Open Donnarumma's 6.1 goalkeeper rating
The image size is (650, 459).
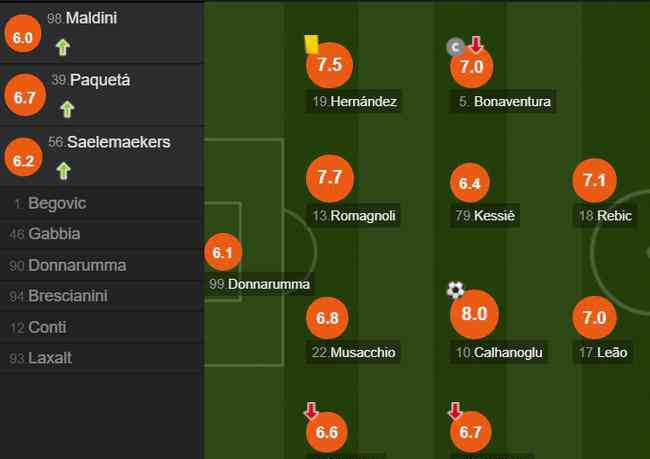point(223,252)
